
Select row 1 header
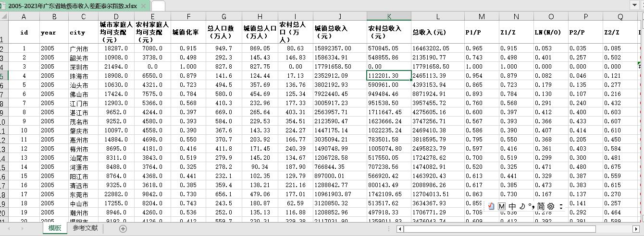[4, 33]
